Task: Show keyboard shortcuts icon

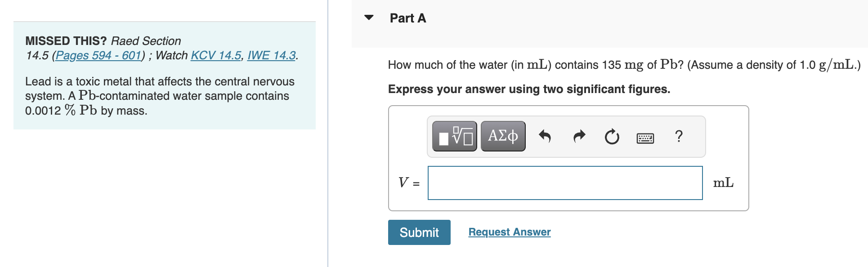Action: coord(645,138)
